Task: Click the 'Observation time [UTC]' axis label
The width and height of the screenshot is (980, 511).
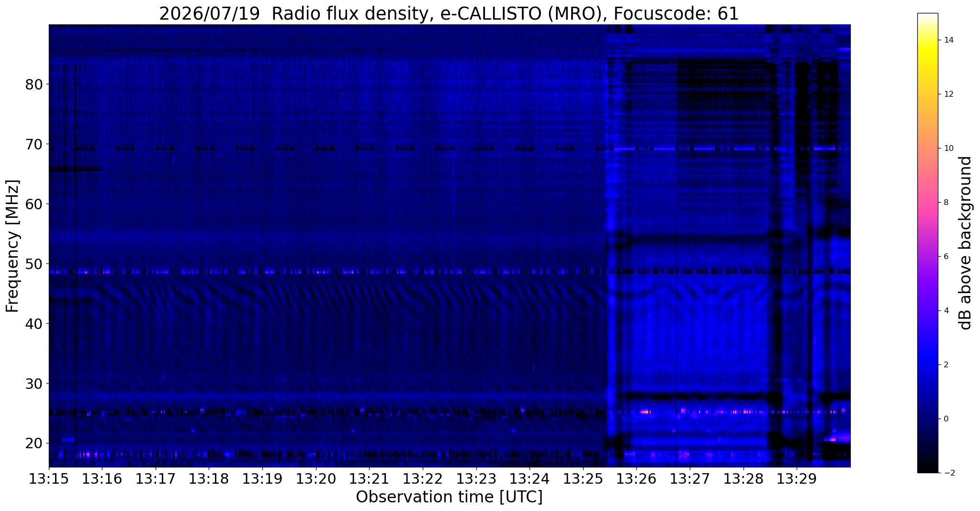Action: tap(449, 497)
